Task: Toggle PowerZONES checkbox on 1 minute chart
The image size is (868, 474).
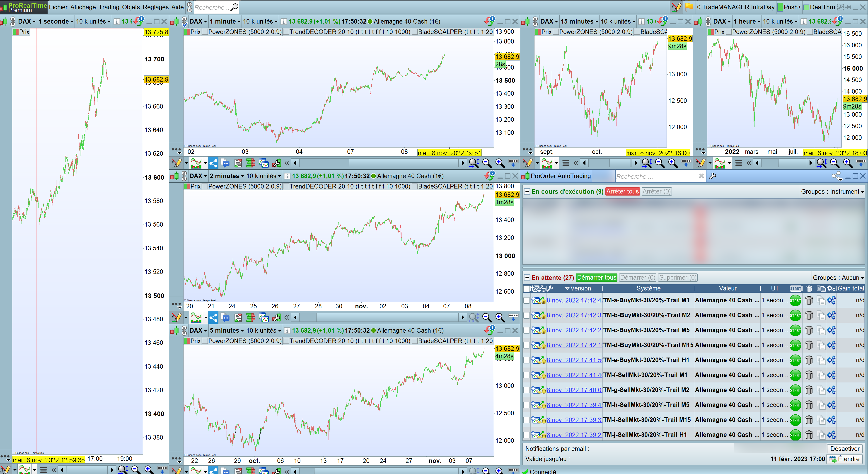Action: [x=205, y=32]
